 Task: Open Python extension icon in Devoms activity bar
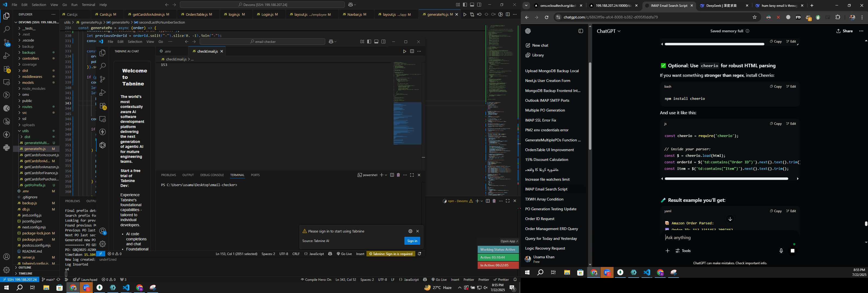pyautogui.click(x=7, y=148)
